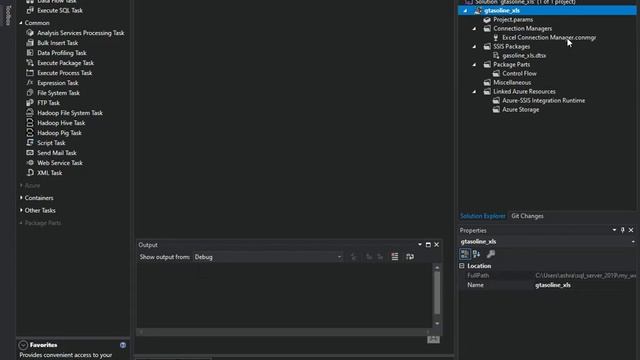Close the Output window
The width and height of the screenshot is (640, 360).
click(x=436, y=244)
